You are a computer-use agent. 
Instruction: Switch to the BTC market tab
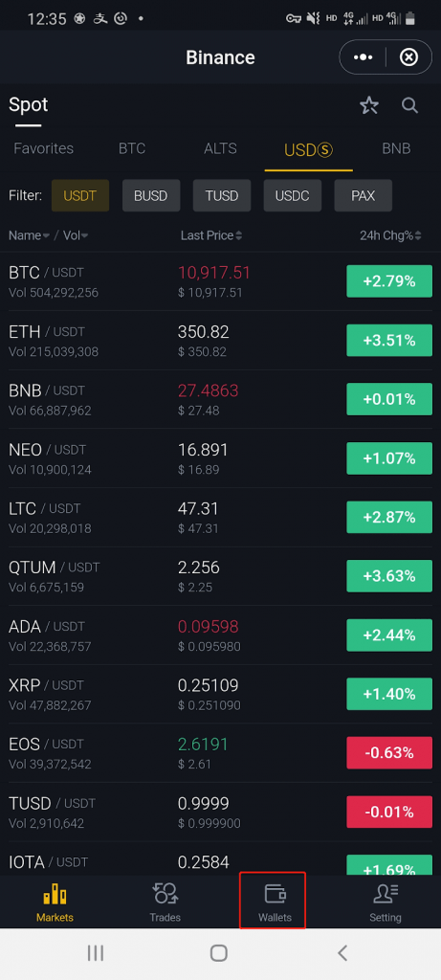click(x=132, y=148)
